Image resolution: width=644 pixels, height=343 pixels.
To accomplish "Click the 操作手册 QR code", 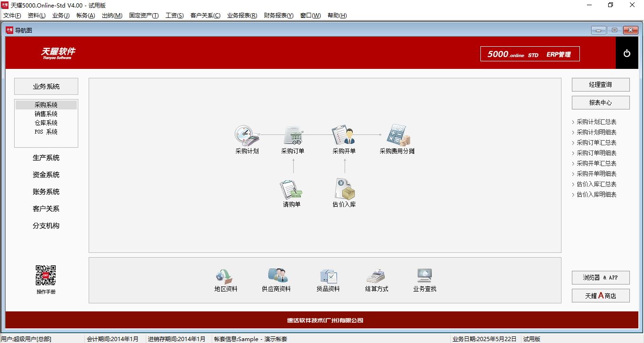I will [x=46, y=275].
